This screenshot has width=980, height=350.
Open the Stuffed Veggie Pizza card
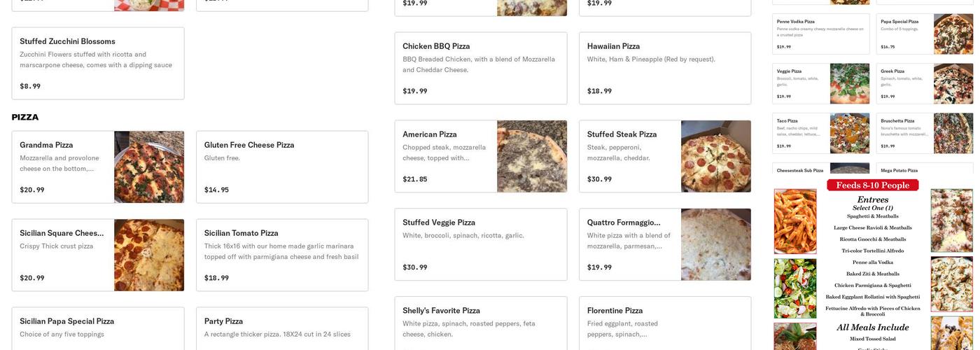click(x=481, y=245)
